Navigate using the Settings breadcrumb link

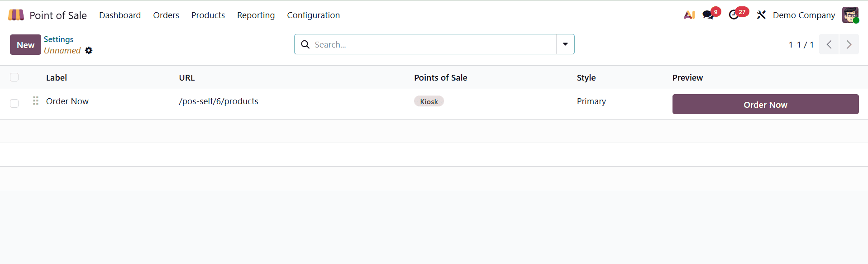point(58,39)
